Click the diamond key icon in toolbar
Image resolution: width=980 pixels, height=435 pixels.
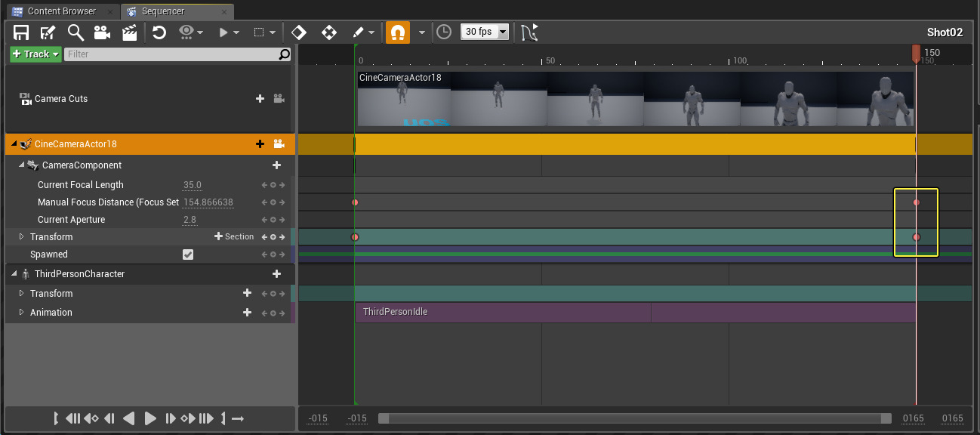299,32
